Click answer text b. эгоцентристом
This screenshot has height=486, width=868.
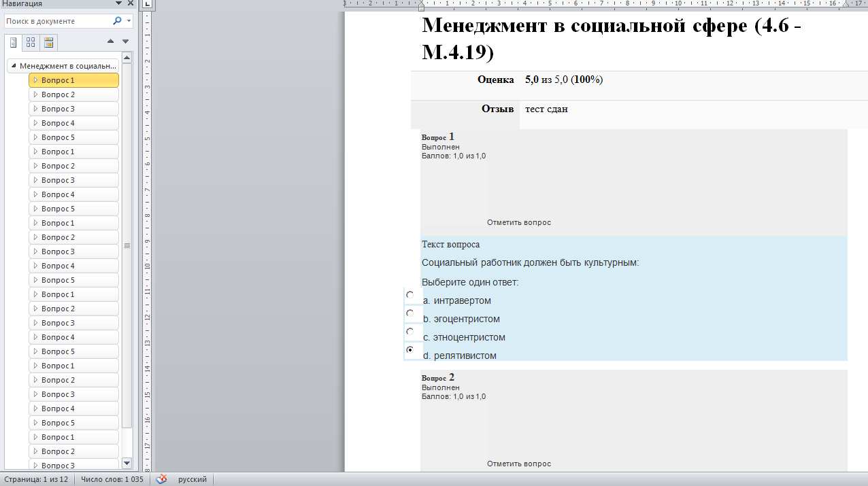pos(461,319)
